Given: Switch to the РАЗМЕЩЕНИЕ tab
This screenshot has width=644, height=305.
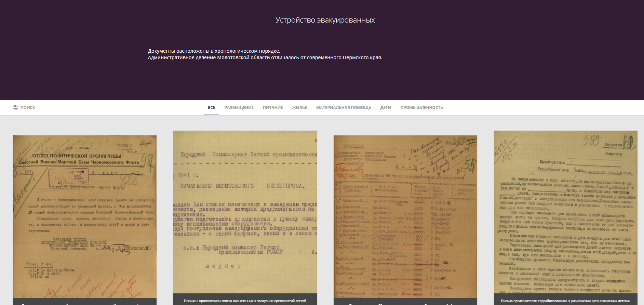Looking at the screenshot, I should (239, 107).
